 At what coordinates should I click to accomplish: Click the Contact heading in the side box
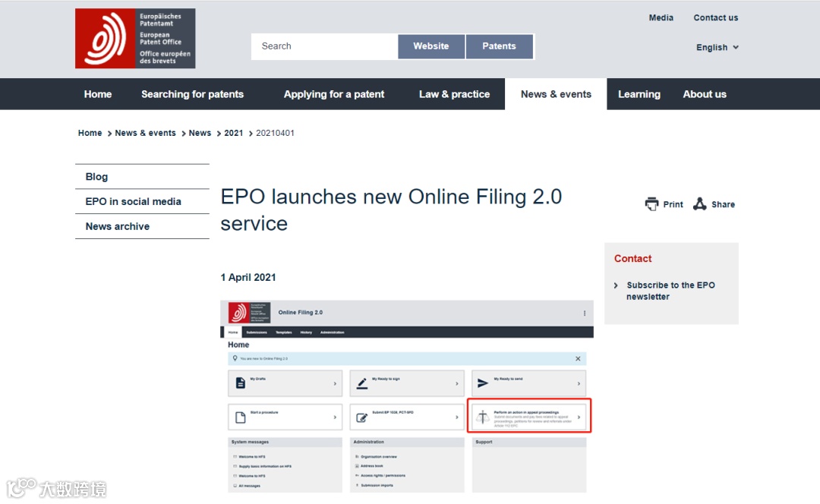coord(632,258)
